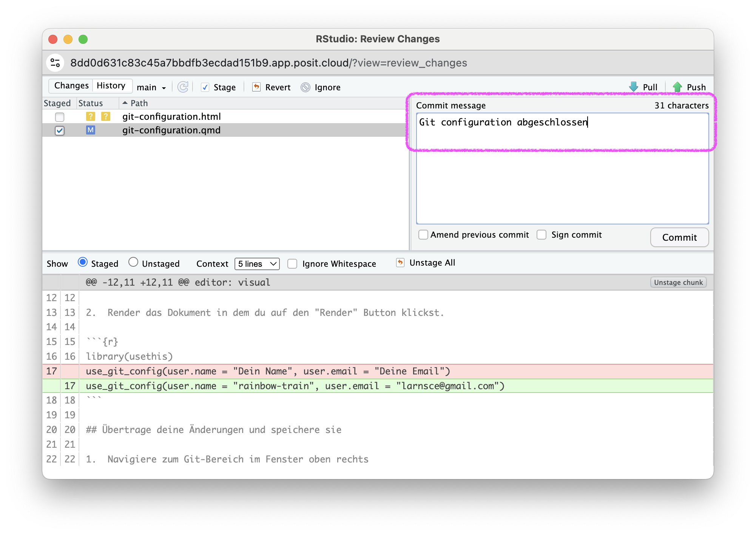Image resolution: width=756 pixels, height=535 pixels.
Task: Click second question-mark status icon for git-configuration.html
Action: [x=105, y=116]
